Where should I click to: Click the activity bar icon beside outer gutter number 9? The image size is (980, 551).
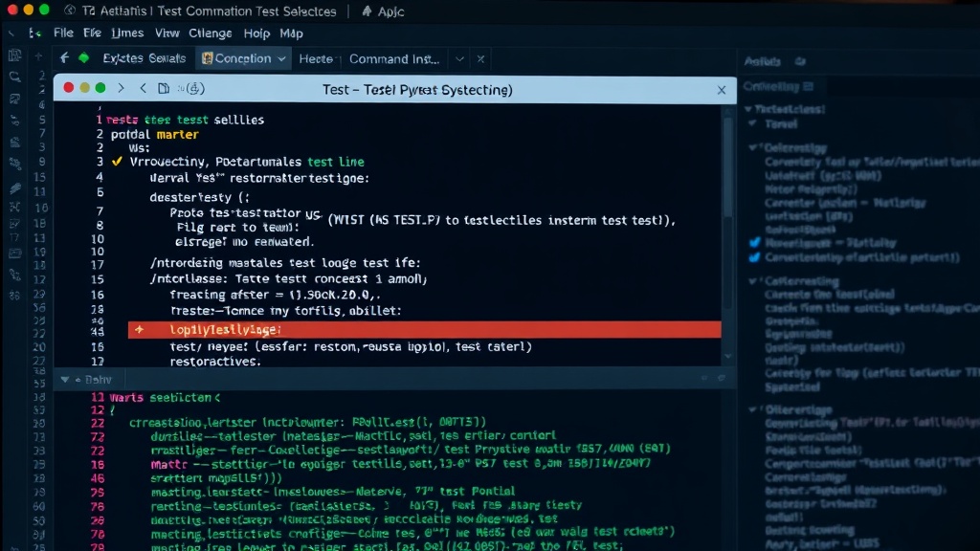point(14,163)
